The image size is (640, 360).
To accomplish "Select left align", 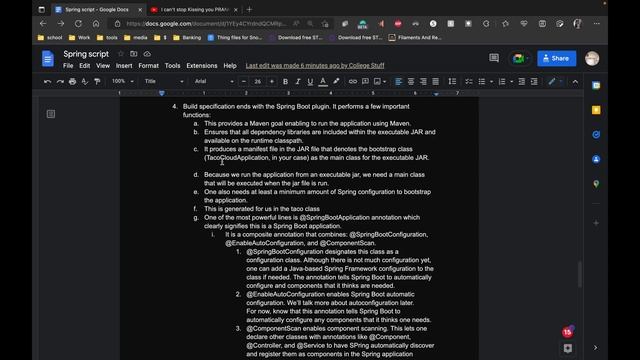I will (398, 82).
